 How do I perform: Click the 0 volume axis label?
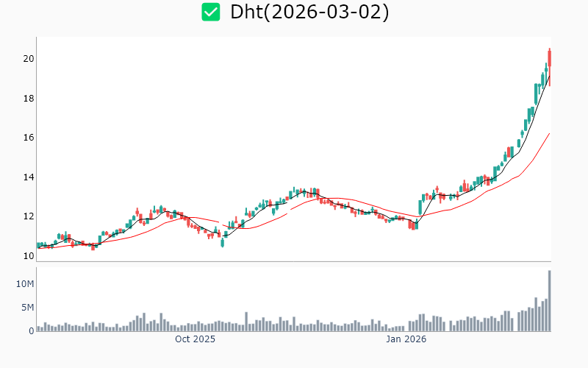(32, 331)
